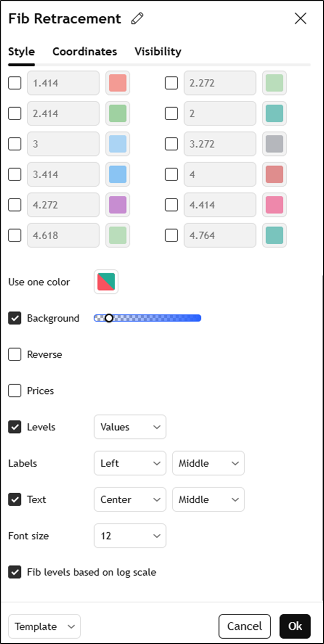This screenshot has height=644, width=324.
Task: Enable the Prices checkbox
Action: tap(15, 391)
